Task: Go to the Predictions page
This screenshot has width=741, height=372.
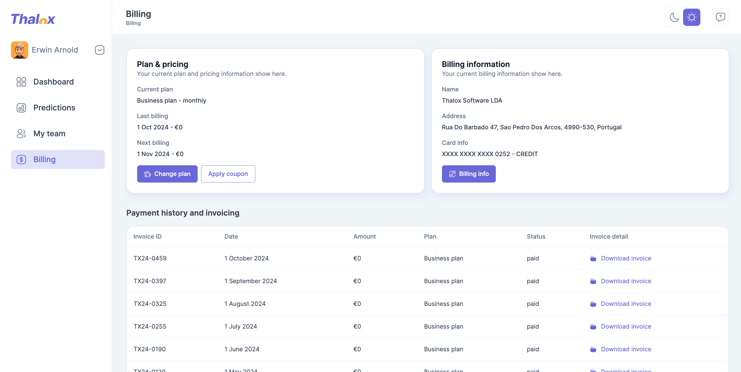Action: point(58,108)
